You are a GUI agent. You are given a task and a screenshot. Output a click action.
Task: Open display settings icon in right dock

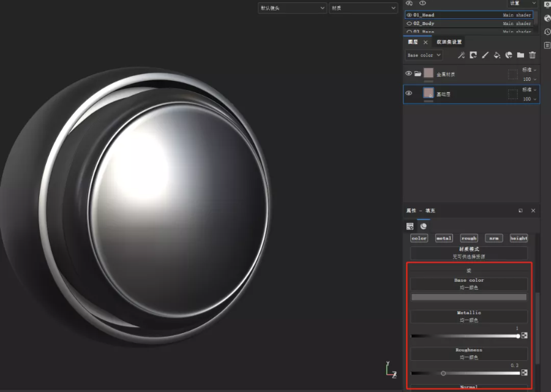(547, 4)
